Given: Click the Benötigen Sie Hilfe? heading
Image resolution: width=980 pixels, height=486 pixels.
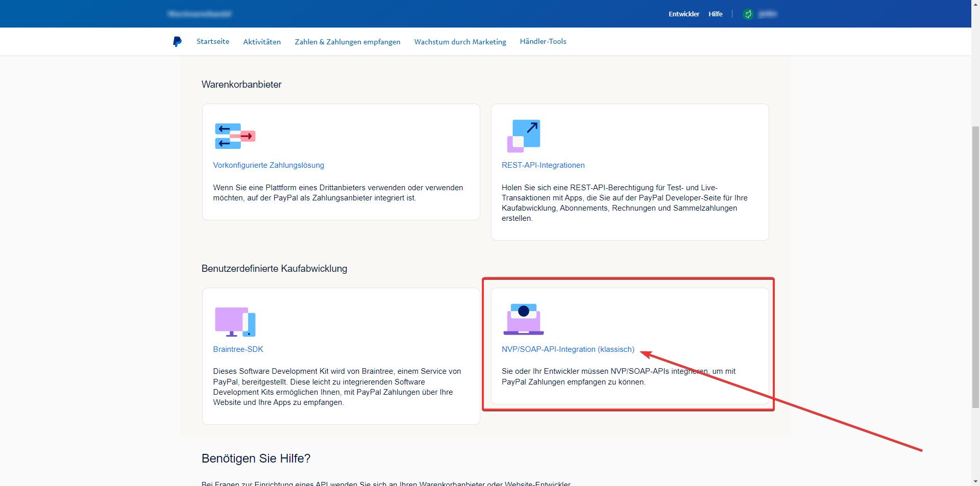Looking at the screenshot, I should pyautogui.click(x=256, y=458).
